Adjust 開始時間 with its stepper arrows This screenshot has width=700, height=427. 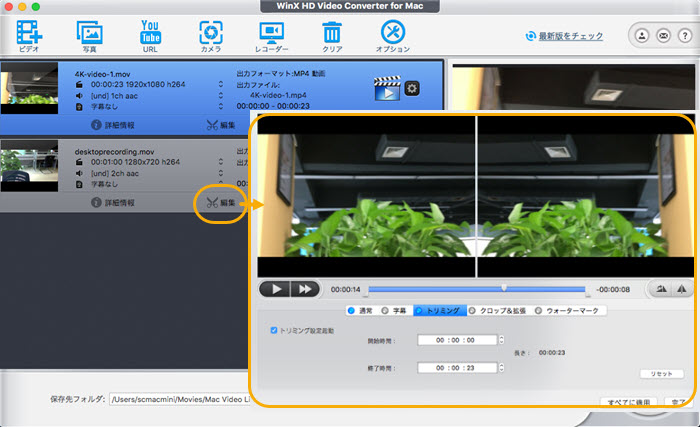click(501, 340)
